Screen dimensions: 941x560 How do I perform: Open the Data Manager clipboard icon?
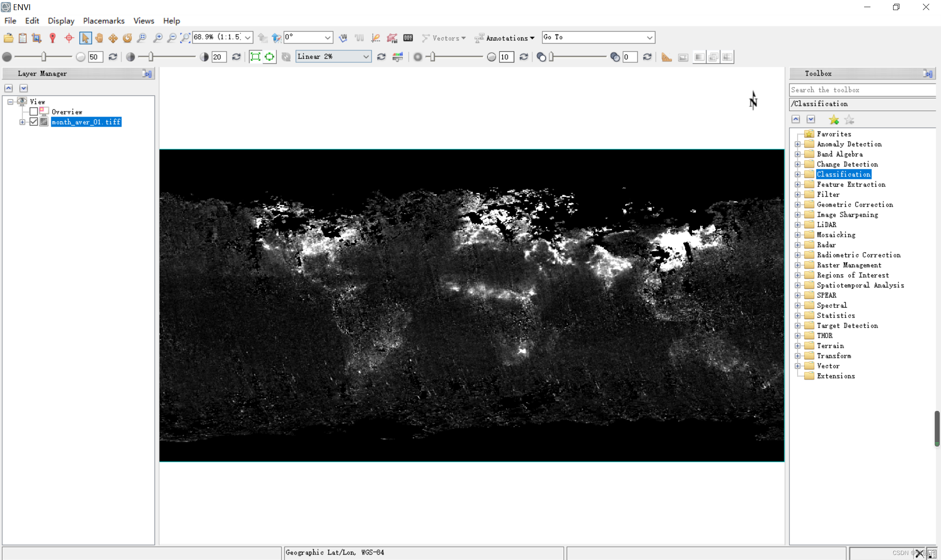pos(23,38)
